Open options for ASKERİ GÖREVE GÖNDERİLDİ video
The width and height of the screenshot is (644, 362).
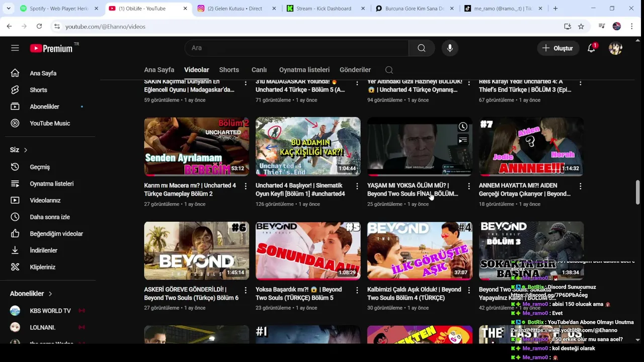[246, 291]
